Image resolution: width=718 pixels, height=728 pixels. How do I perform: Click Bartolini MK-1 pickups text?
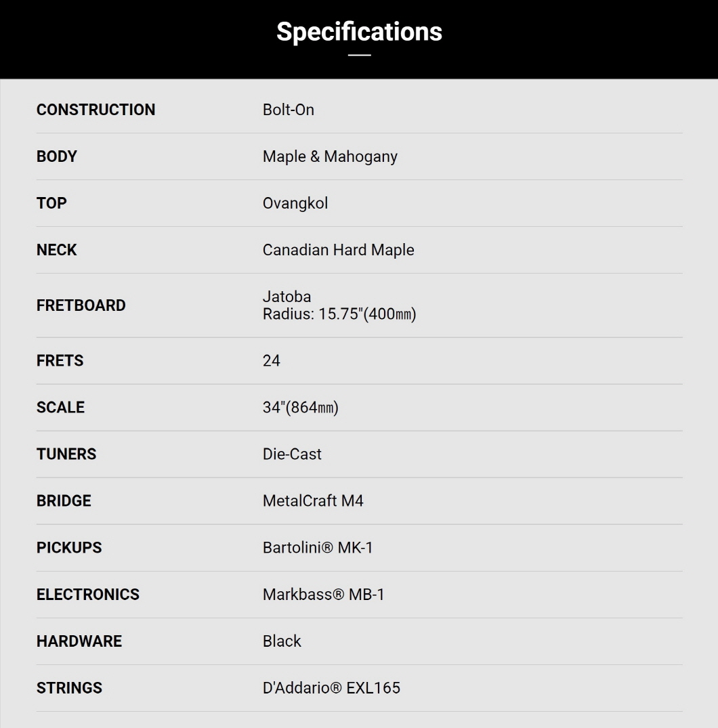318,548
